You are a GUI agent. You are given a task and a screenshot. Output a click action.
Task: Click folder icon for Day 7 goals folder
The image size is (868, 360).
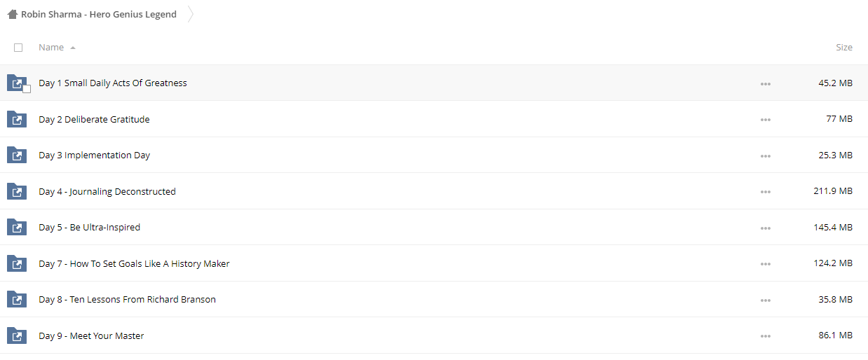point(16,263)
